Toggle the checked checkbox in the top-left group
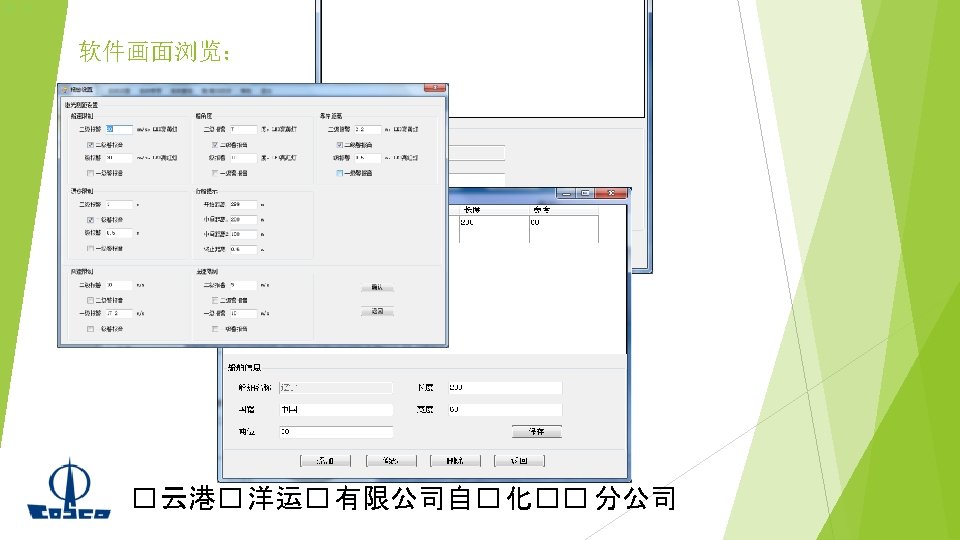 point(91,145)
